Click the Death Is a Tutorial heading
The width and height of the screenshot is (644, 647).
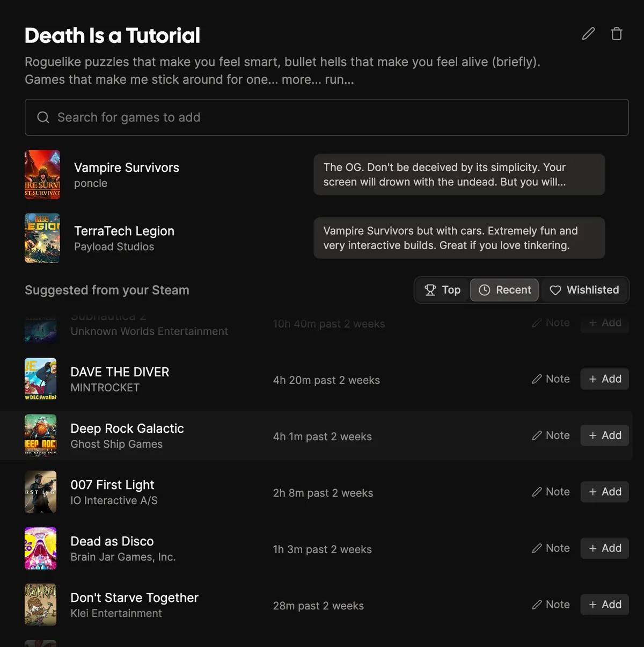pyautogui.click(x=112, y=35)
